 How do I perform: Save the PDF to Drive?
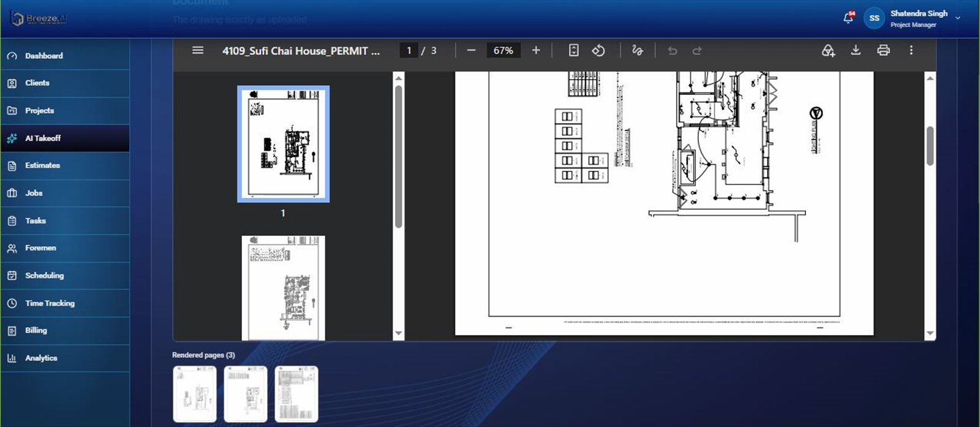click(828, 50)
